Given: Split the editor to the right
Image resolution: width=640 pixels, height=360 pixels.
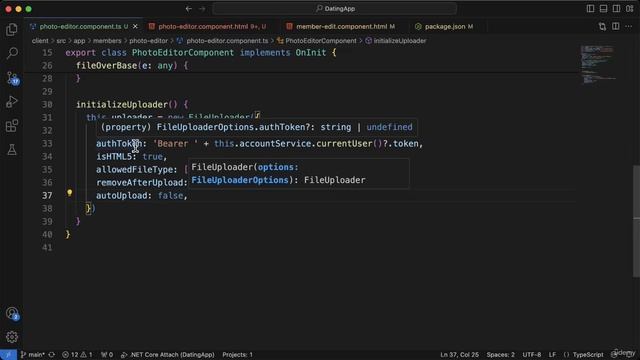Looking at the screenshot, I should coord(616,27).
